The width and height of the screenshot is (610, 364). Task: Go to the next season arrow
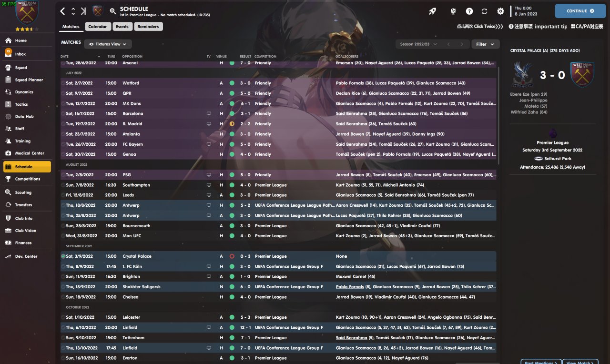[461, 44]
